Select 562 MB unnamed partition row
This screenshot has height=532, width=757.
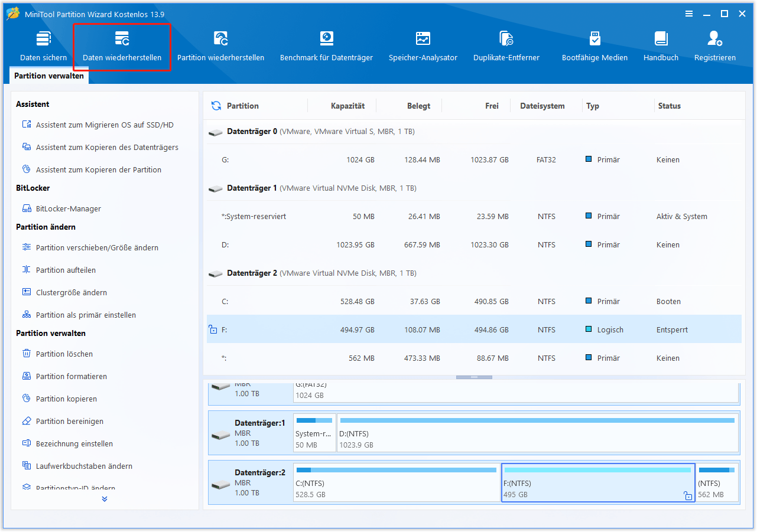[x=473, y=358]
